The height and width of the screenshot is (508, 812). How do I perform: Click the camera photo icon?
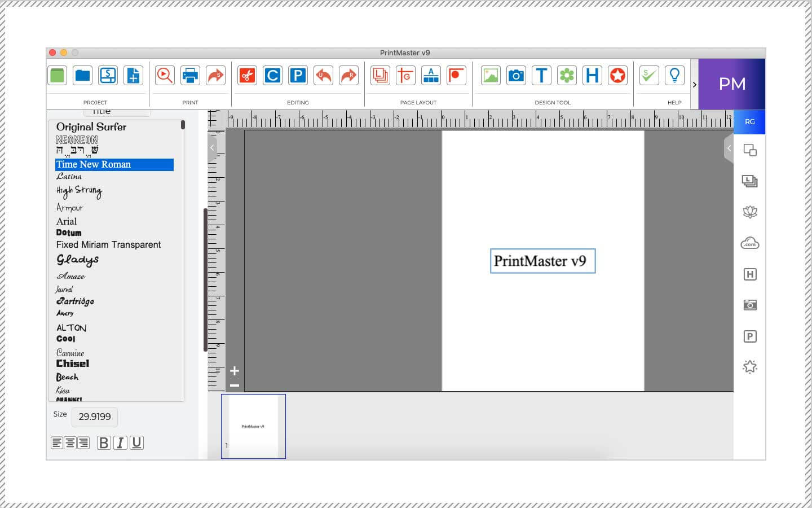(516, 75)
